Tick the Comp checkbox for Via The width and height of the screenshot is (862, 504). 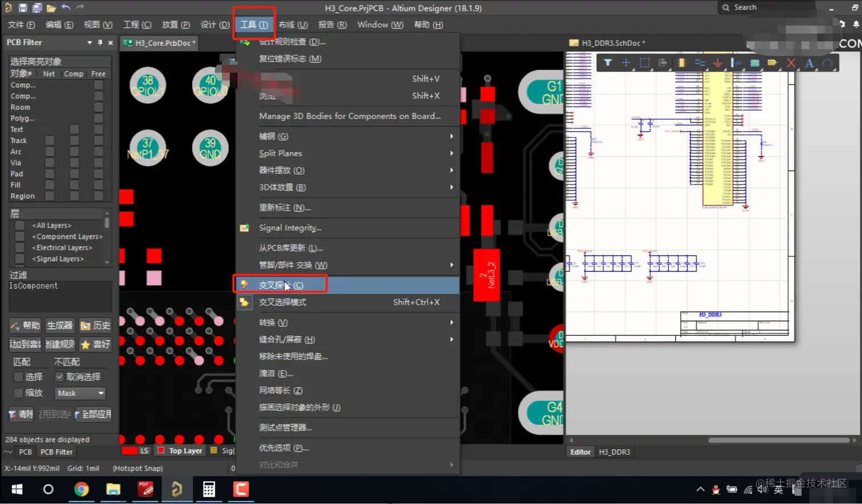point(74,162)
